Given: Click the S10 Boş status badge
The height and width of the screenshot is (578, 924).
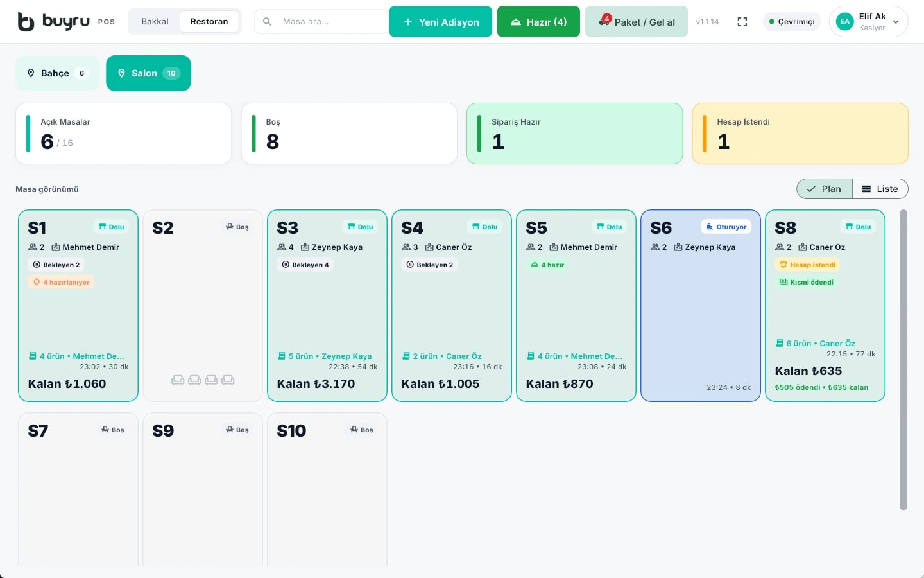Looking at the screenshot, I should pos(362,430).
